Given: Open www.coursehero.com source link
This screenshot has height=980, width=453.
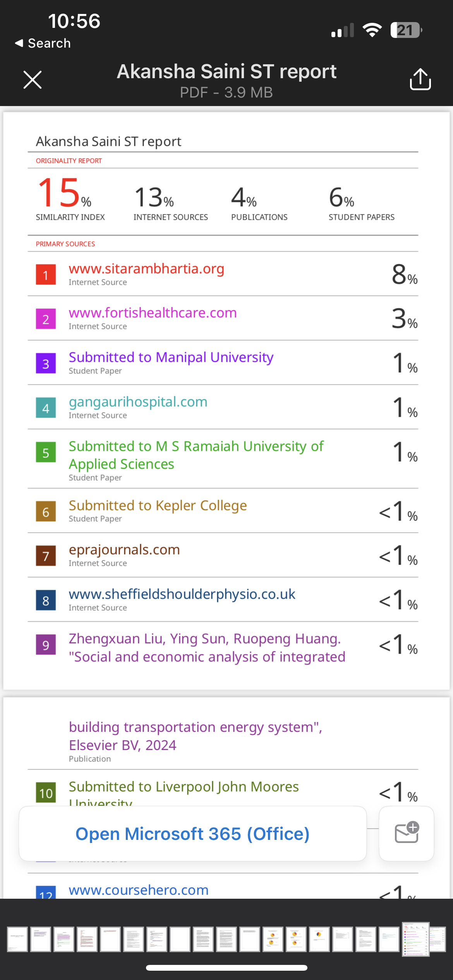Looking at the screenshot, I should pos(139,890).
